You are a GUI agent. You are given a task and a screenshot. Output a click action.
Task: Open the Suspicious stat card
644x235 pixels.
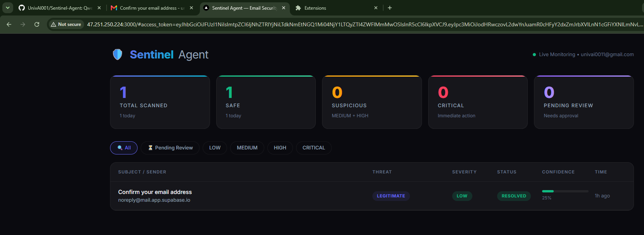(372, 102)
